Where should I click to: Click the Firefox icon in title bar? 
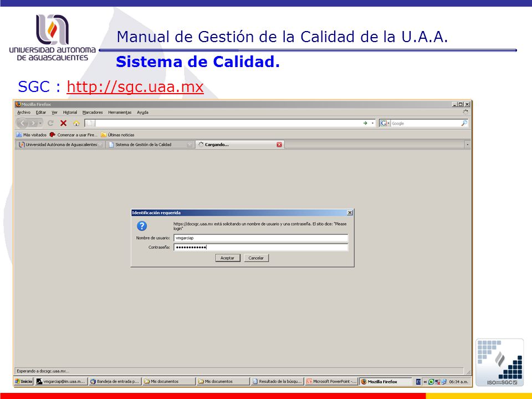pyautogui.click(x=18, y=104)
